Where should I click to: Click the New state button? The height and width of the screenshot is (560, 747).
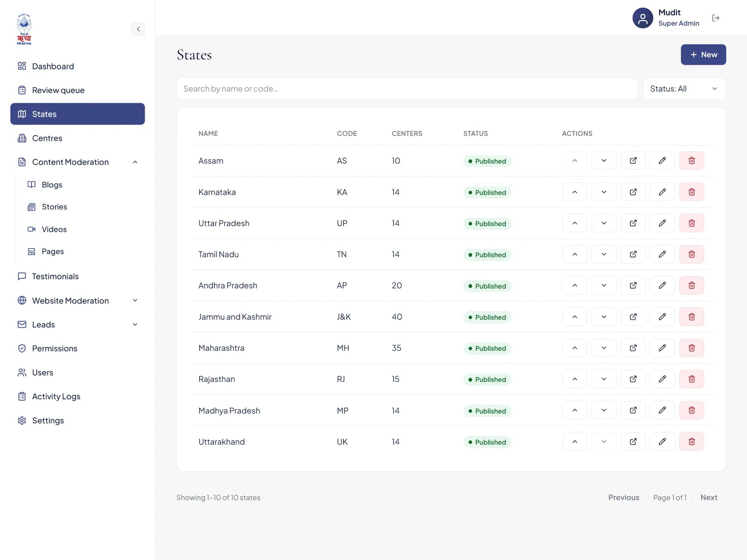coord(703,54)
